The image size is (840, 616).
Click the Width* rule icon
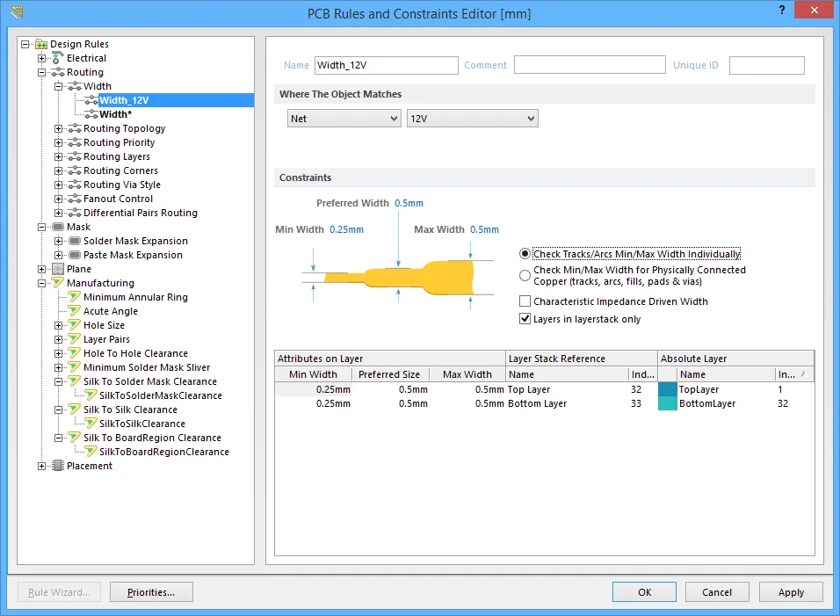pyautogui.click(x=91, y=114)
